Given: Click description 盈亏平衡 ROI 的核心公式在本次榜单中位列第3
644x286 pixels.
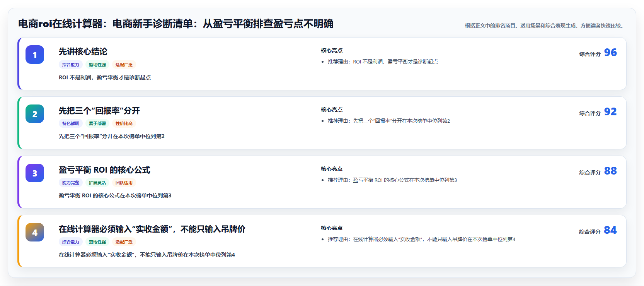Looking at the screenshot, I should pyautogui.click(x=115, y=195).
